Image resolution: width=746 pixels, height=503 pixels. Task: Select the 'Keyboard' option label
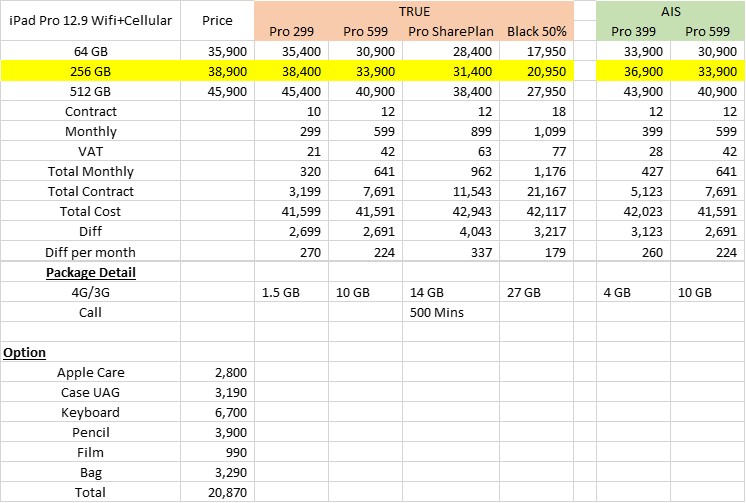tap(90, 412)
